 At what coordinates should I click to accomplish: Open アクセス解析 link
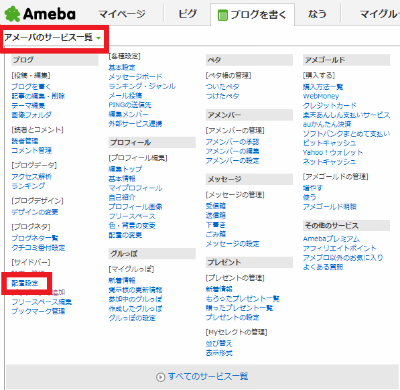(x=31, y=176)
